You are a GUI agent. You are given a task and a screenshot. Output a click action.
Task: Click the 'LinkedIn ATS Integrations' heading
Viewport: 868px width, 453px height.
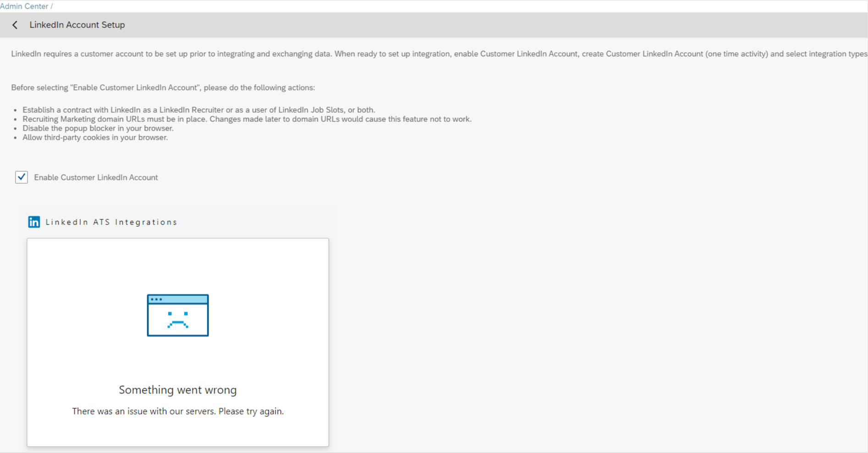111,222
